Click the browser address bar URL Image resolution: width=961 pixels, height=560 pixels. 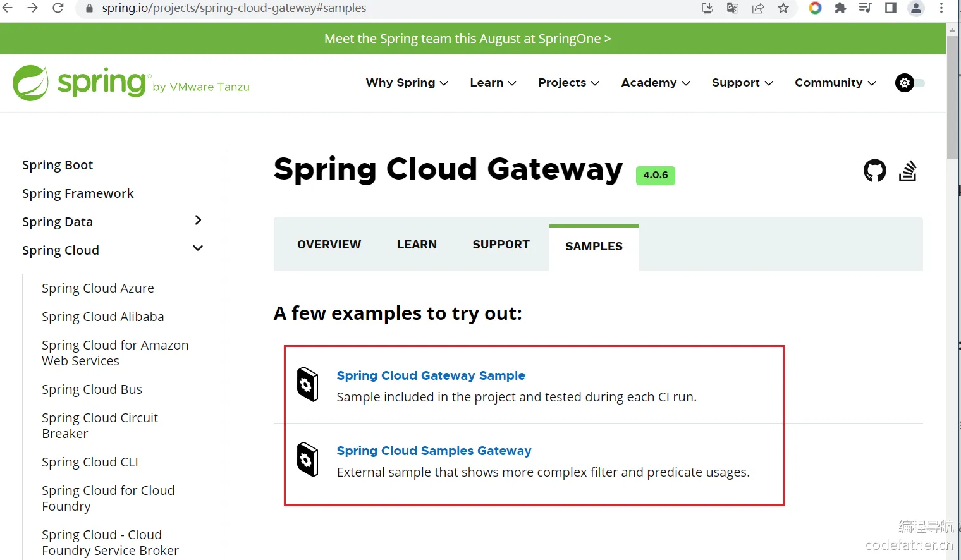(x=234, y=8)
